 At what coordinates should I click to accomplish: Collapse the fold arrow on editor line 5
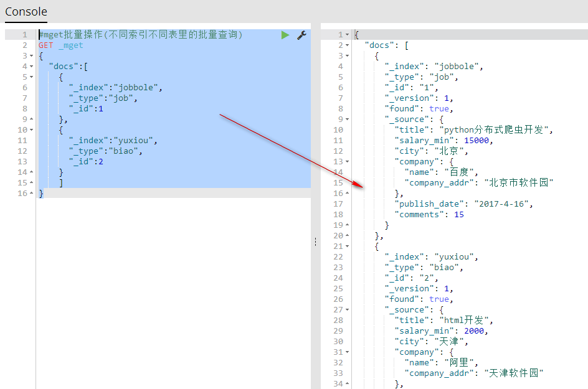32,77
